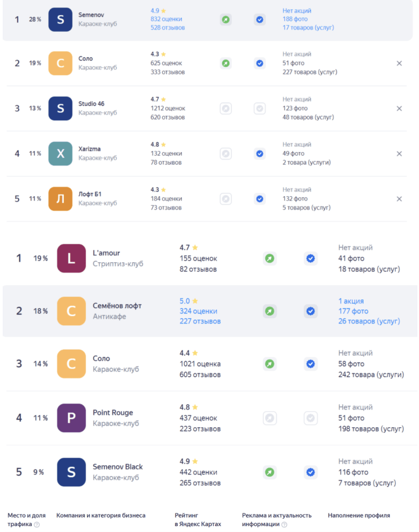Click the Point Rouge 'P' avatar

(x=71, y=418)
